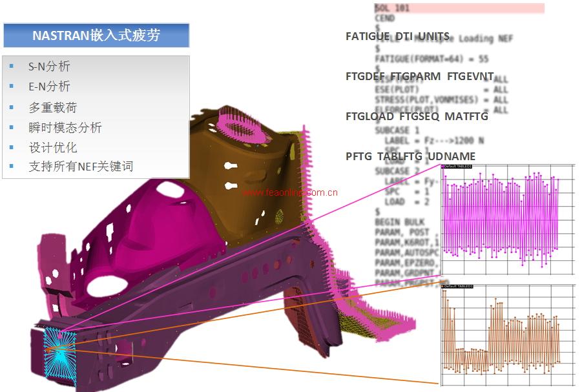This screenshot has height=392, width=582.
Task: Click the PFTG TABLFTG UDNAME keyword line
Action: click(x=410, y=156)
